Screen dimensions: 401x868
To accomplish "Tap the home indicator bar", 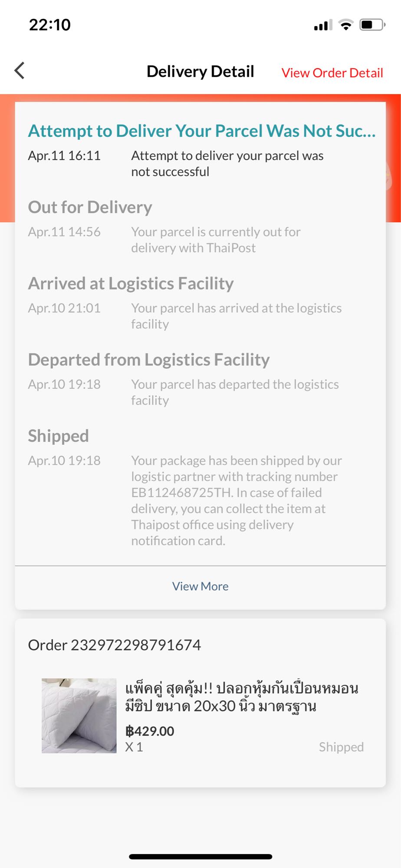I will pos(200,857).
